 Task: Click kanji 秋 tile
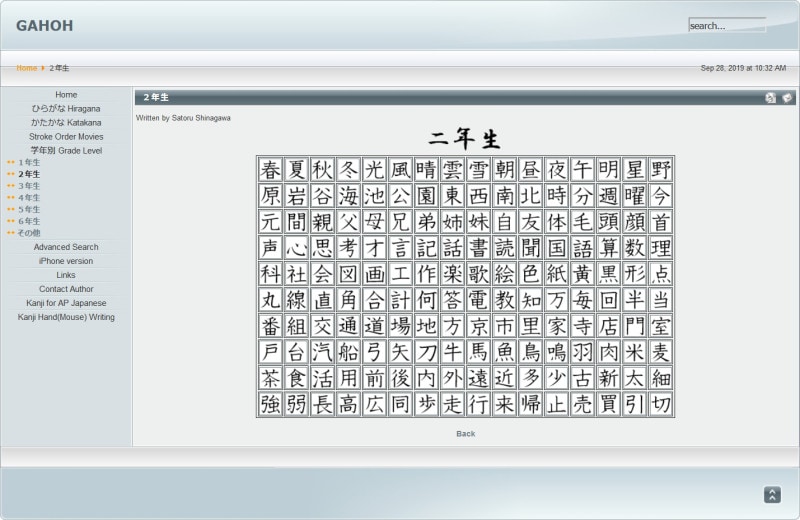click(322, 170)
